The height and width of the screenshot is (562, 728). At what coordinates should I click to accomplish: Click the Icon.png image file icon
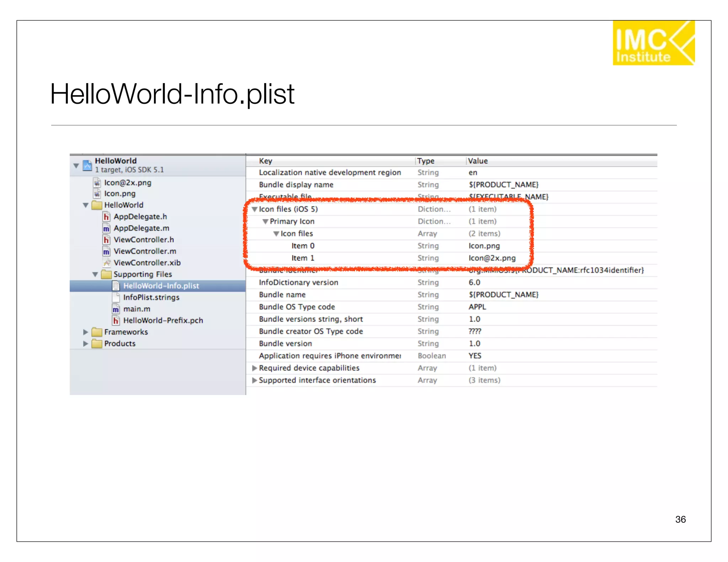pyautogui.click(x=97, y=194)
